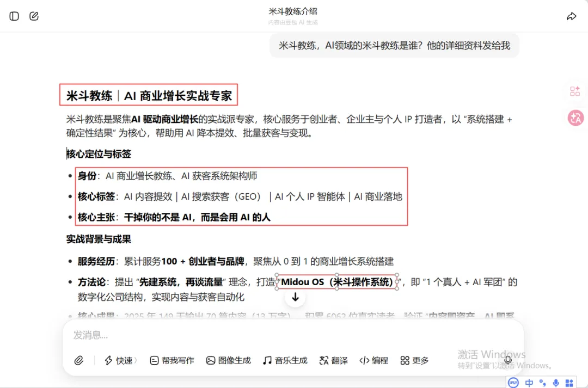Open the 快速 mode selector

[x=121, y=360]
